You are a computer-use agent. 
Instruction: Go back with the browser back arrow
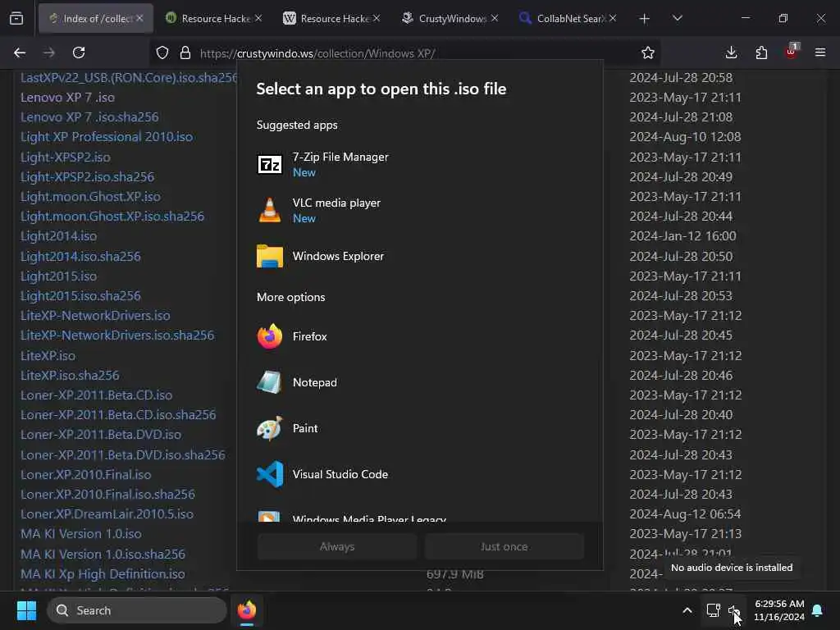[x=20, y=52]
